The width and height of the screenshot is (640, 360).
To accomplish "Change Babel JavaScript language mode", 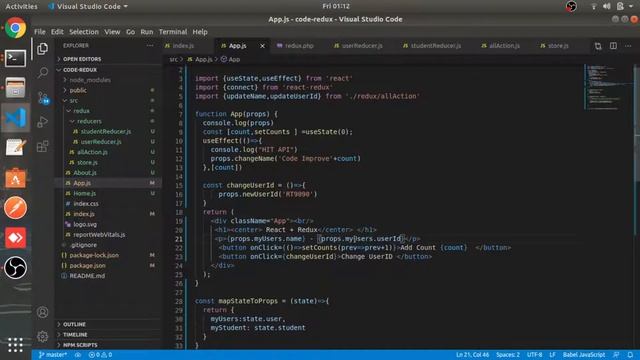I will [x=584, y=355].
